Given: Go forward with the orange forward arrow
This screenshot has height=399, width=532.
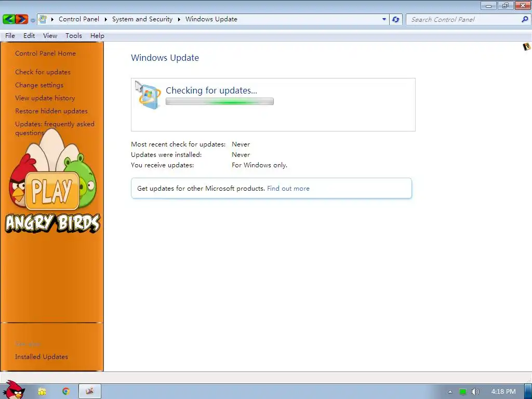Looking at the screenshot, I should [x=22, y=19].
